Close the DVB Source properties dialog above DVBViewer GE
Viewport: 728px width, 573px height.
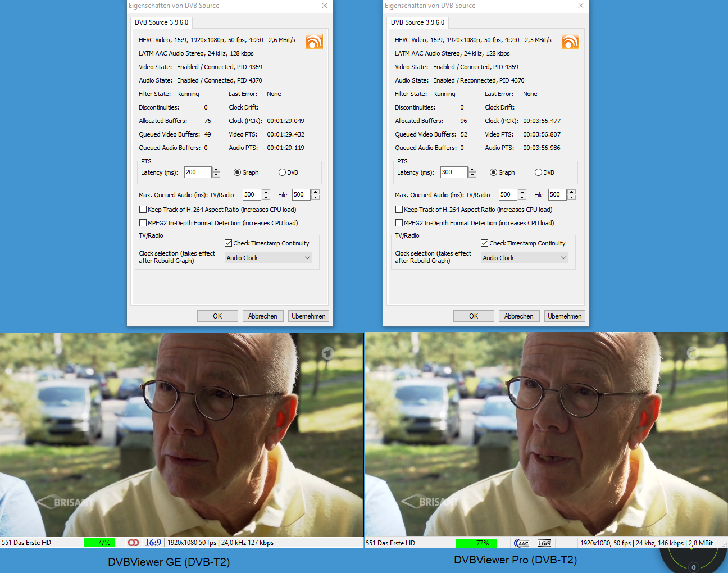324,6
